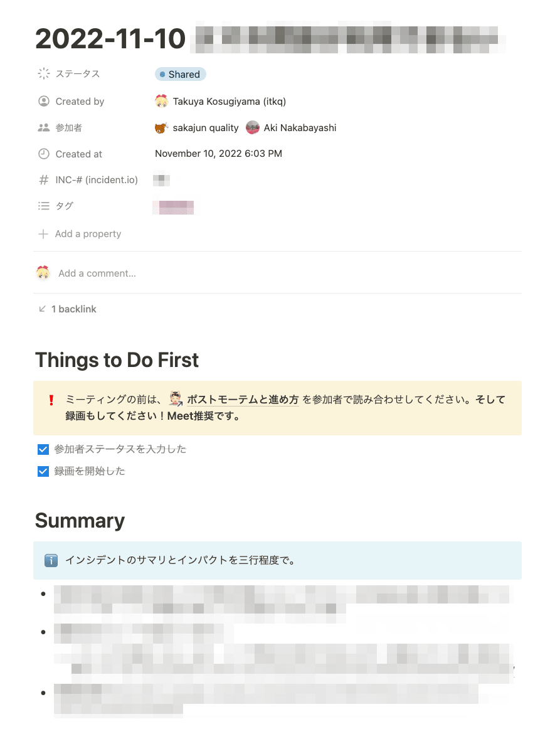Click the タグ list icon
The height and width of the screenshot is (734, 560).
pos(43,206)
